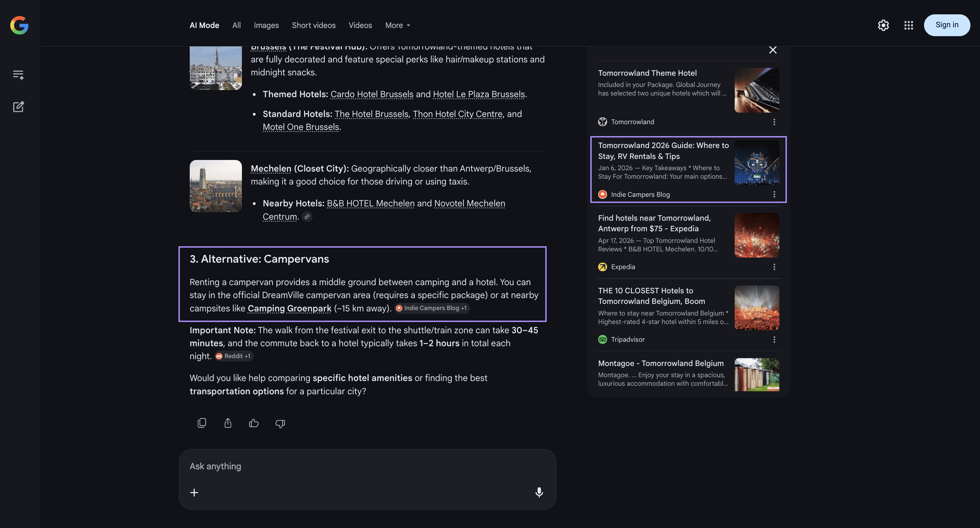Give the response a thumbs down
Image resolution: width=980 pixels, height=528 pixels.
[280, 423]
